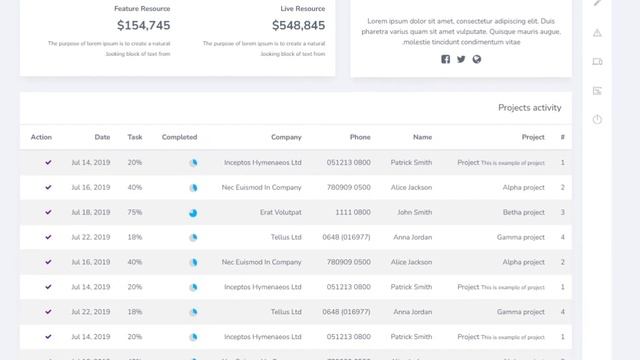Click check mark in first Patrick Smith row
The height and width of the screenshot is (360, 640).
48,162
